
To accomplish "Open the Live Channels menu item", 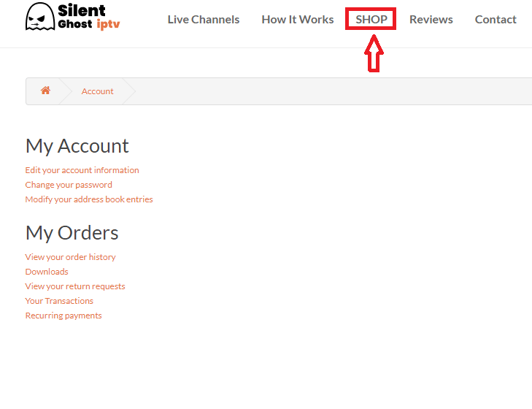I will tap(203, 20).
